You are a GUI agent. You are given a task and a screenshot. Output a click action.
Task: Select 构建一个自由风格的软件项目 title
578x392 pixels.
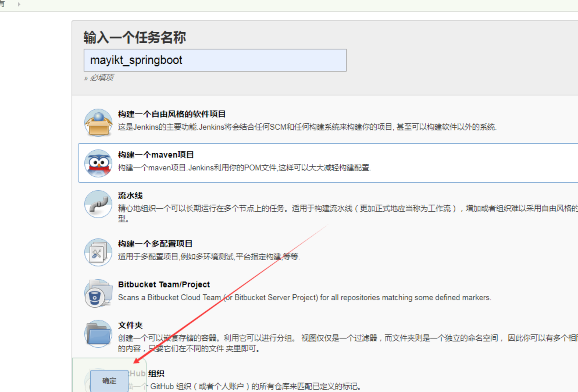[x=172, y=114]
